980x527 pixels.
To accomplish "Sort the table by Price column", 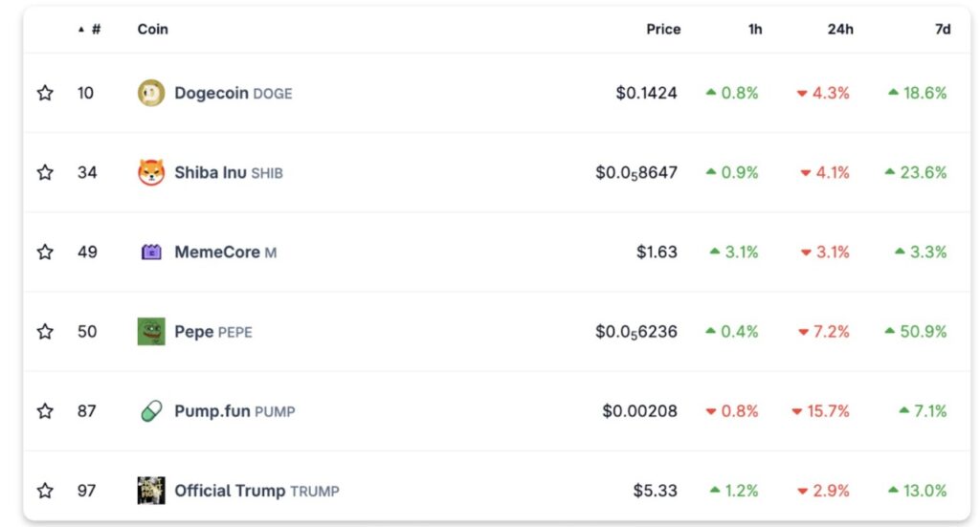I will [x=663, y=30].
